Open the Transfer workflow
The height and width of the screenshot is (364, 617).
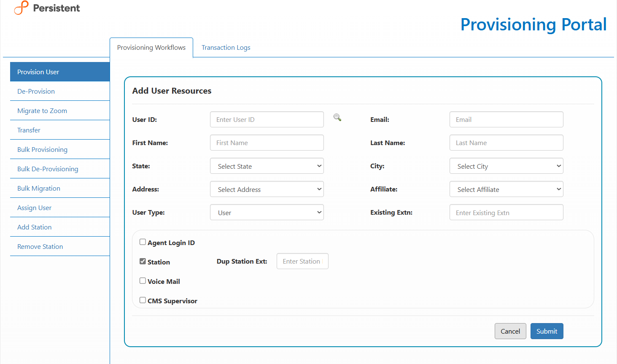[60, 130]
